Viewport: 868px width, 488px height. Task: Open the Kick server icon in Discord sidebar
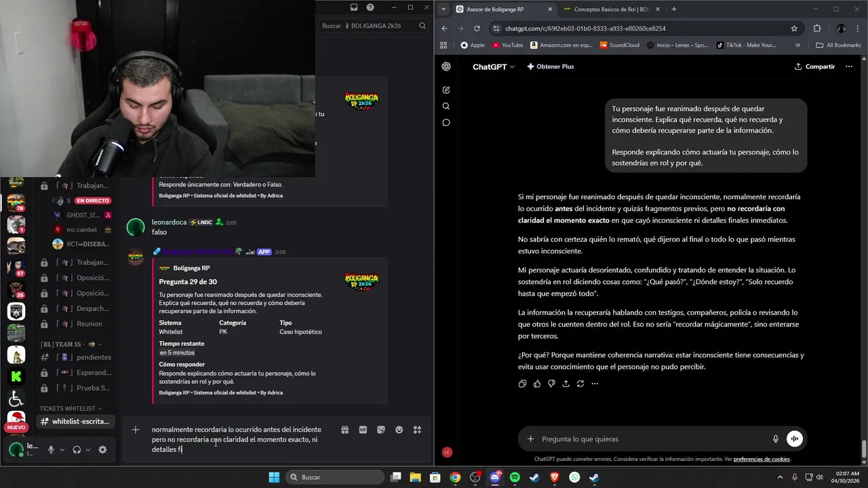coord(16,377)
